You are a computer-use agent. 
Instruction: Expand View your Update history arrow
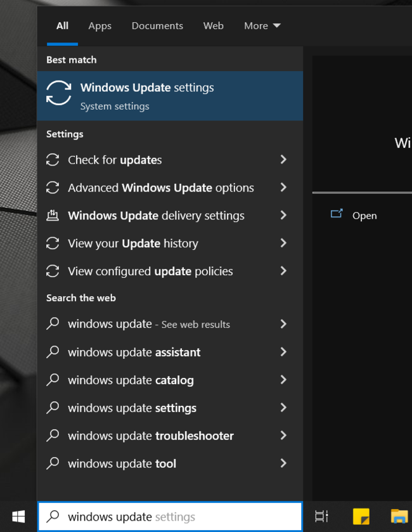click(283, 243)
